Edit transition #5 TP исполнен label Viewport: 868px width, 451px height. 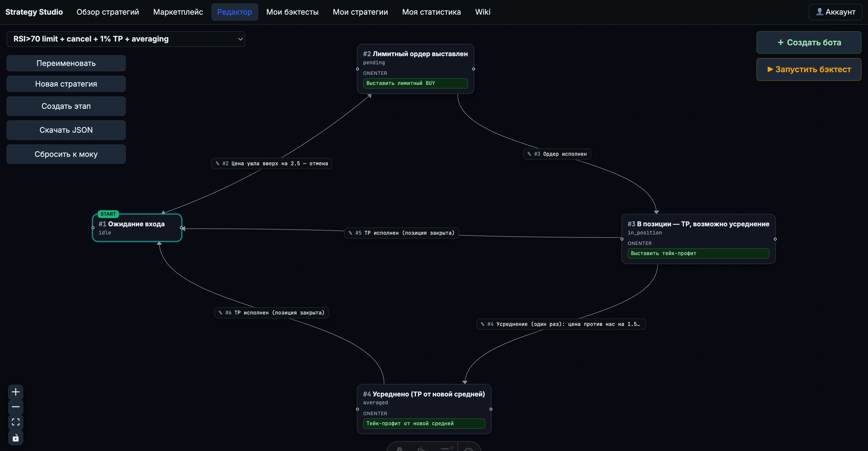401,233
